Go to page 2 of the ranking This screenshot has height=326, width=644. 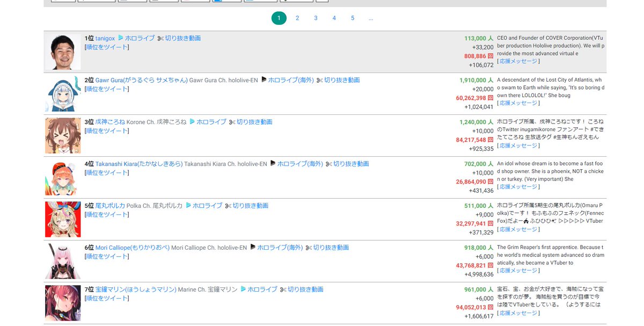pyautogui.click(x=297, y=18)
